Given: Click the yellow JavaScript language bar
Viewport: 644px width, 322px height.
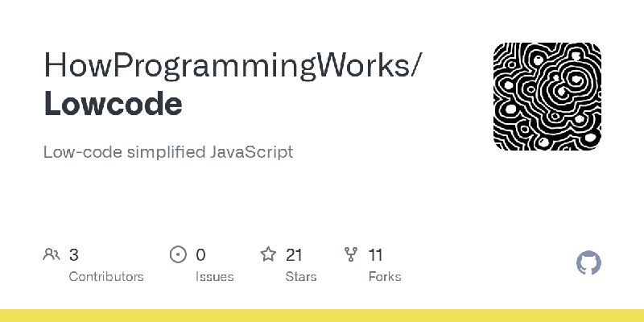Looking at the screenshot, I should tap(322, 316).
